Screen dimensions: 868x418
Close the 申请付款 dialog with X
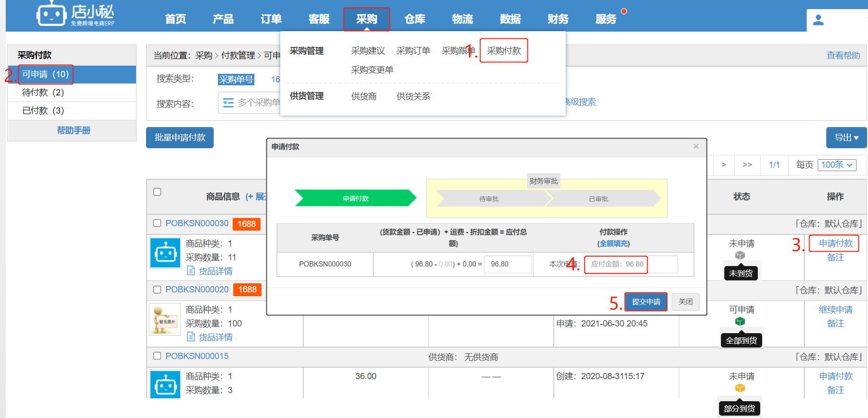(x=696, y=146)
